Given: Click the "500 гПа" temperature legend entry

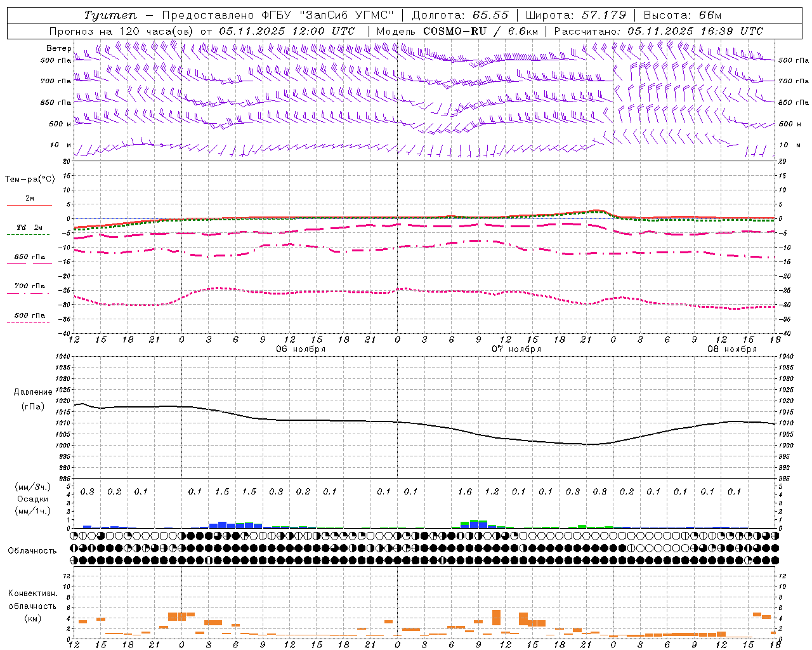Looking at the screenshot, I should point(30,315).
